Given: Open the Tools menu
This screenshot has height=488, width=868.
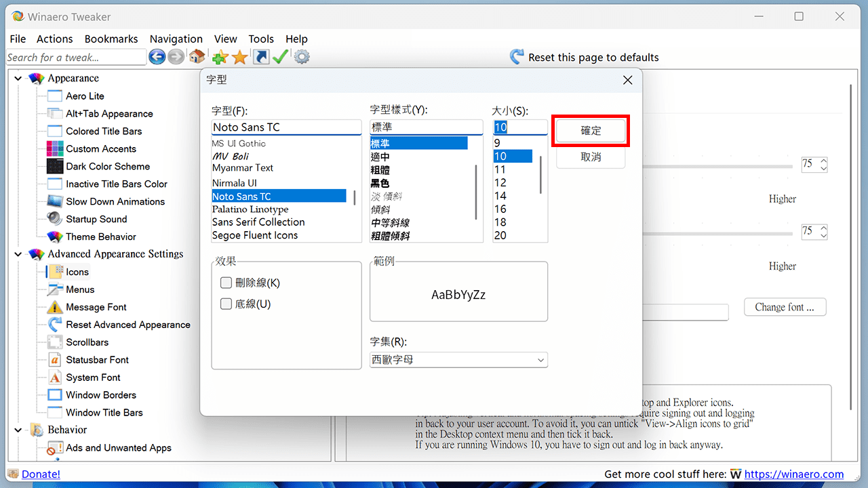Looking at the screenshot, I should (x=260, y=39).
